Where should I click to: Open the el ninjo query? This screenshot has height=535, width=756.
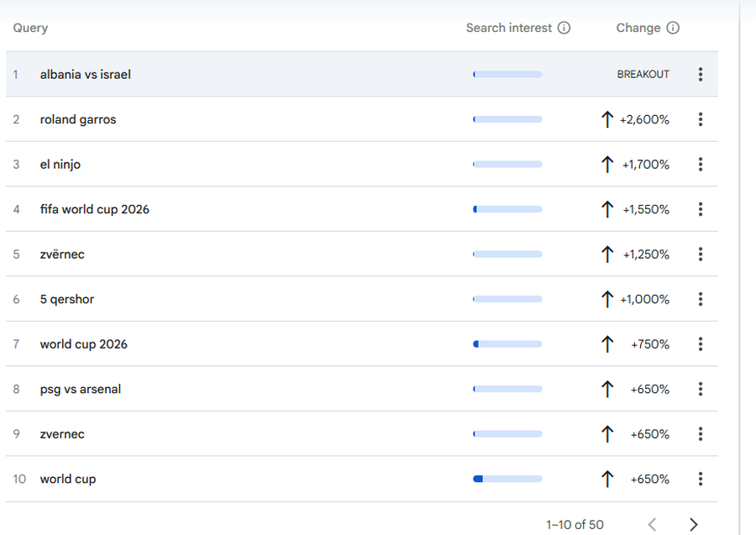(60, 165)
